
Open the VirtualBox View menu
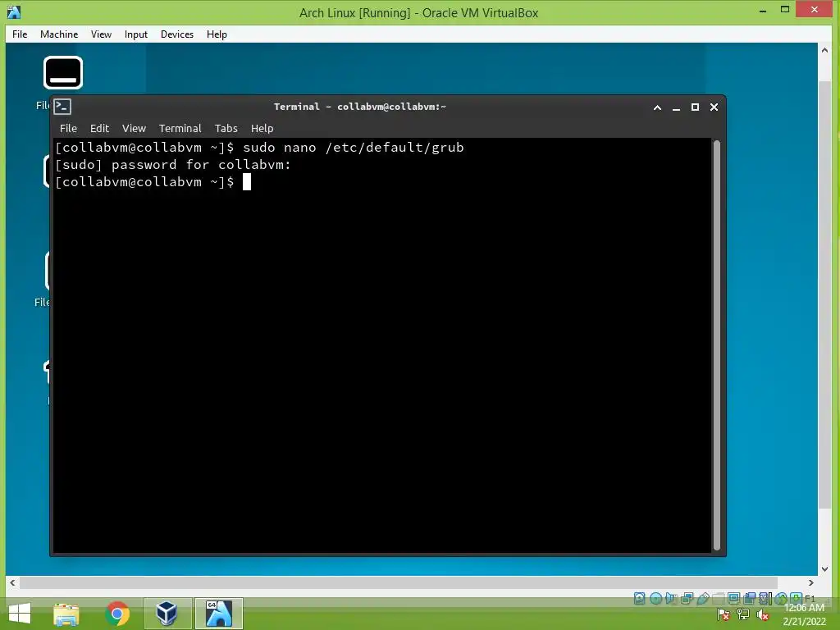click(x=101, y=34)
